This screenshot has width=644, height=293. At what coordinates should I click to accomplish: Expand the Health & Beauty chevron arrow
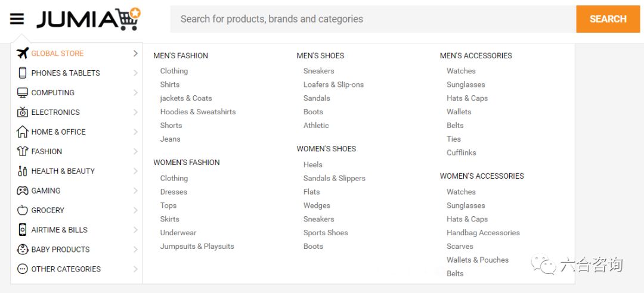click(x=135, y=171)
